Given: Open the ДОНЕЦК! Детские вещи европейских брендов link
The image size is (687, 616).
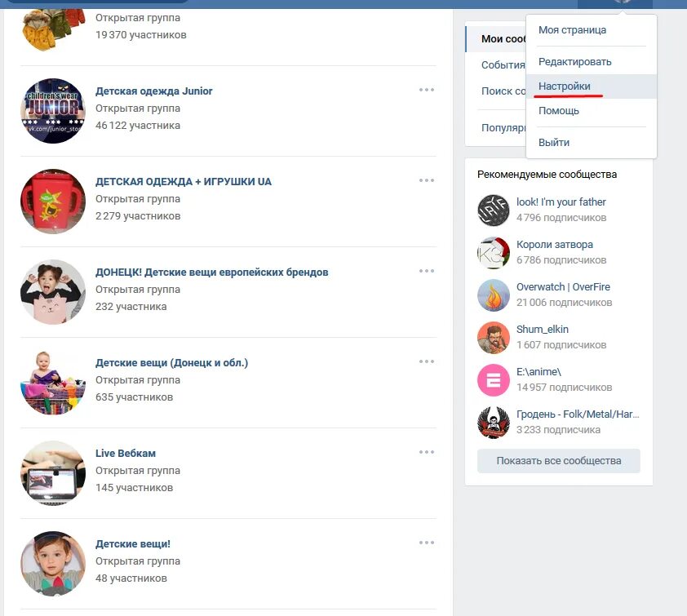Looking at the screenshot, I should (211, 272).
